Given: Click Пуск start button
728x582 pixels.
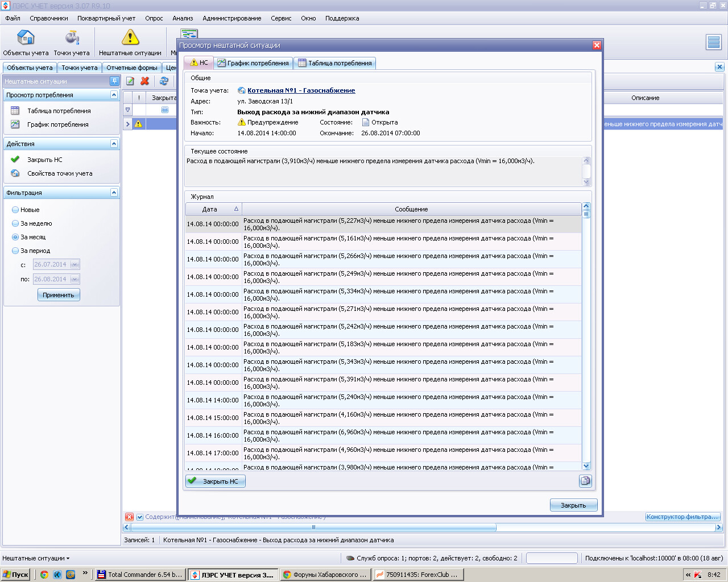Looking at the screenshot, I should click(x=15, y=575).
